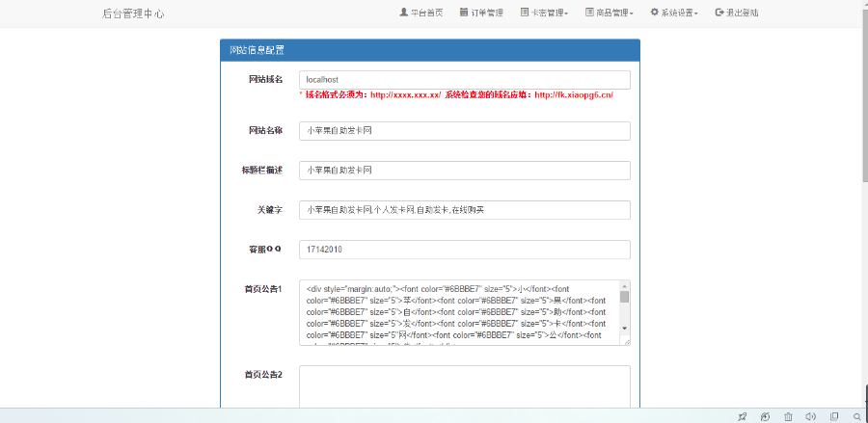Click the 客服QQ field showing 17142010
Screen dimensions: 868x423
[465, 250]
